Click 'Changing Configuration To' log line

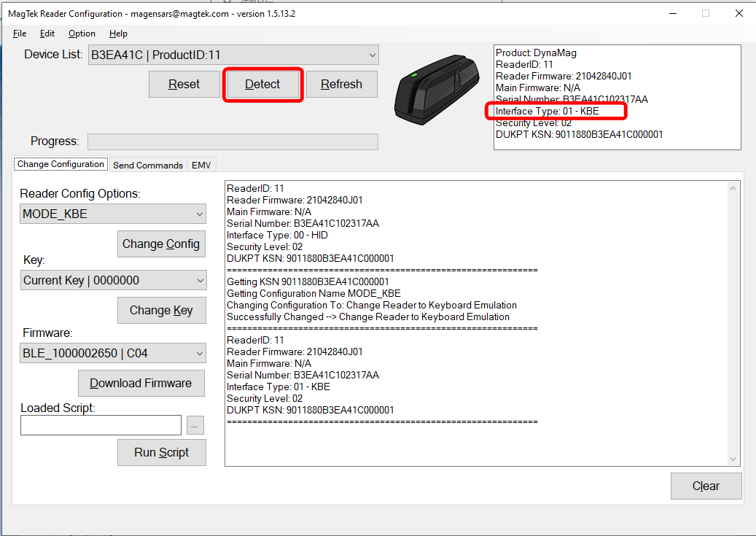pos(372,306)
